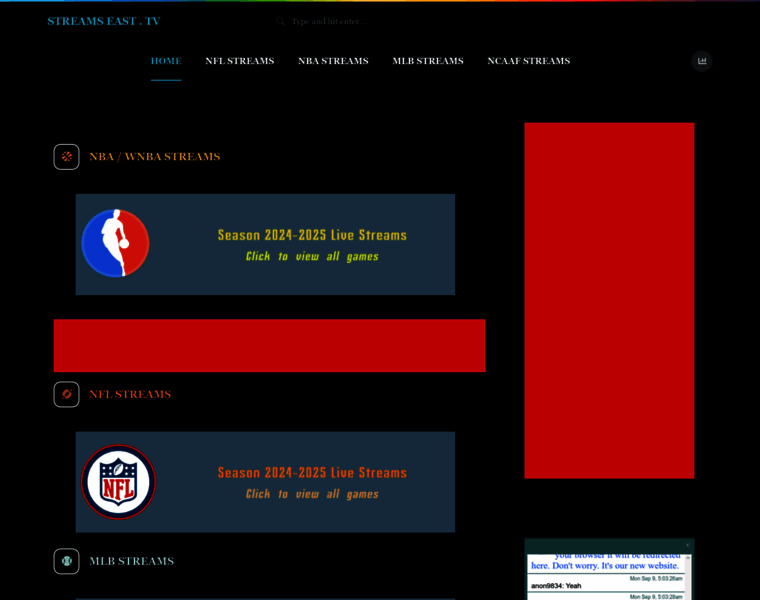The width and height of the screenshot is (760, 600).
Task: Click the football icon beside NFL Streams
Action: point(66,394)
